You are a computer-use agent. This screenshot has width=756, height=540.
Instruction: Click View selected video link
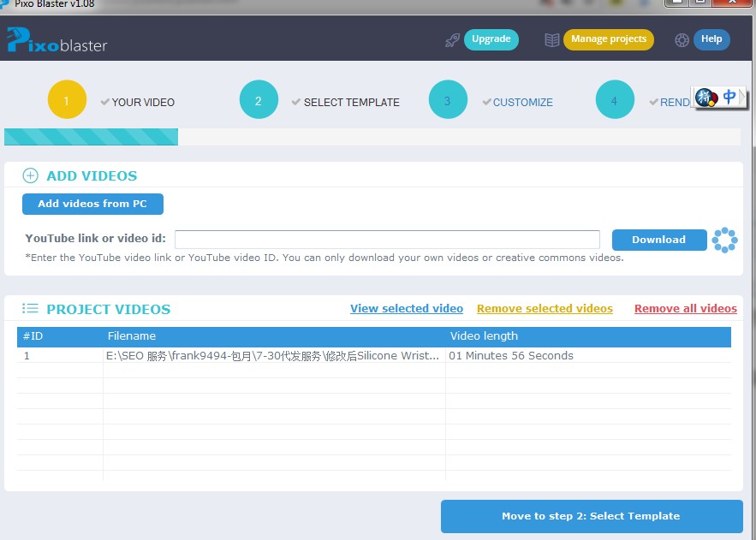[407, 308]
